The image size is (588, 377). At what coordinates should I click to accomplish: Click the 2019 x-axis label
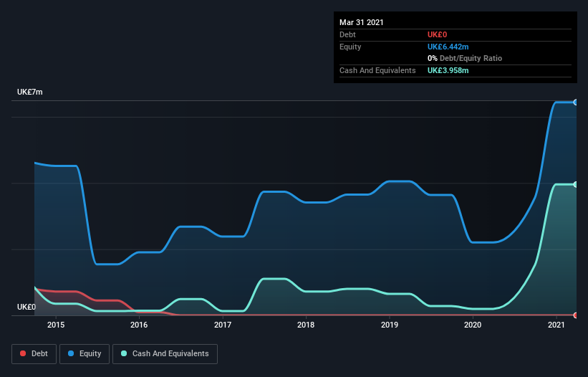(390, 325)
